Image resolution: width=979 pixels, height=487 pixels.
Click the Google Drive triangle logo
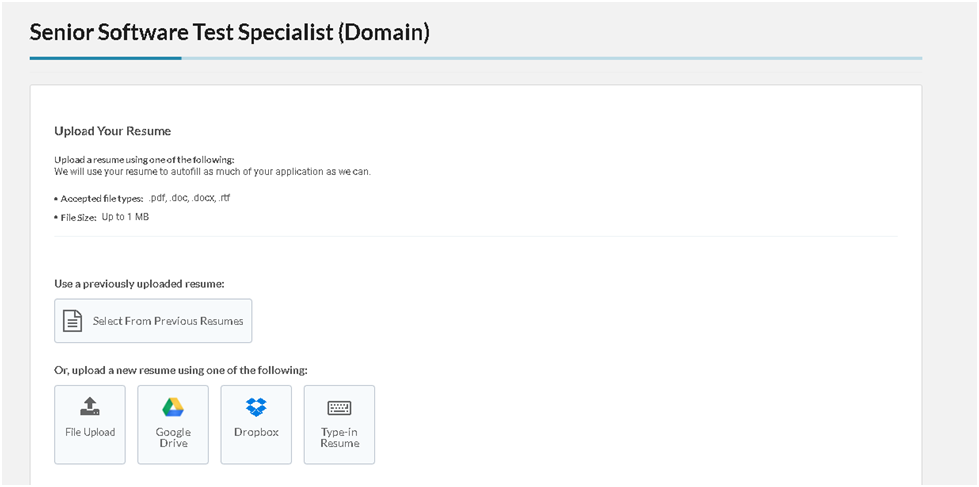click(173, 407)
